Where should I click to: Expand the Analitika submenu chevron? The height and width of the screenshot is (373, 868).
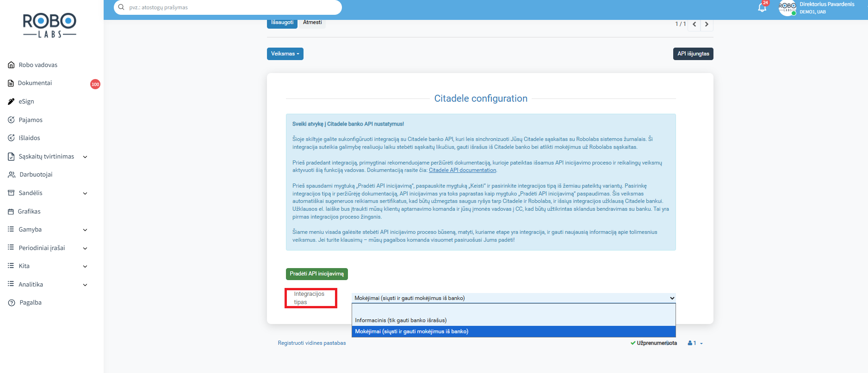tap(85, 285)
